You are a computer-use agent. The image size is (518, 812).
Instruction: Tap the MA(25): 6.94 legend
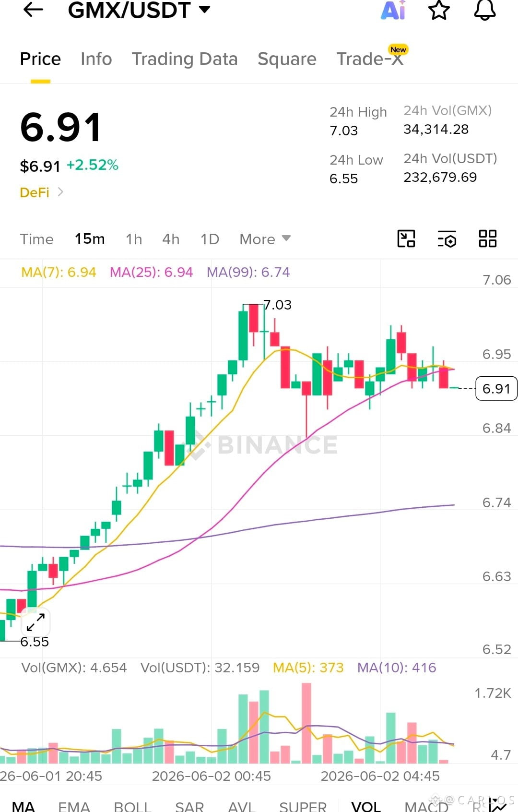point(151,272)
